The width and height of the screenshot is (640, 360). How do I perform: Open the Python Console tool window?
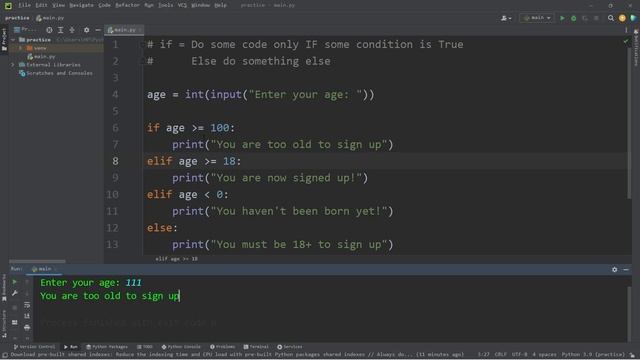tap(181, 347)
